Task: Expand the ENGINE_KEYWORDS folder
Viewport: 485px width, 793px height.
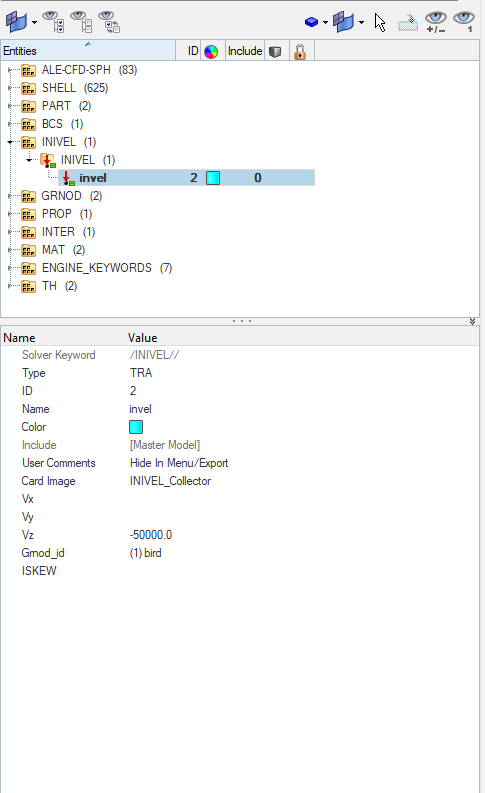Action: [x=10, y=268]
